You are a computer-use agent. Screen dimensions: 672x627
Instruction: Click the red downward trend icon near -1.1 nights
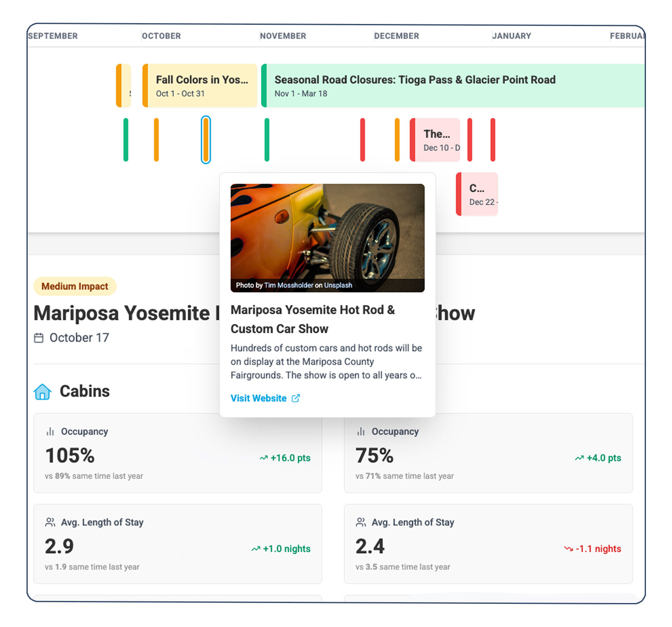(568, 549)
